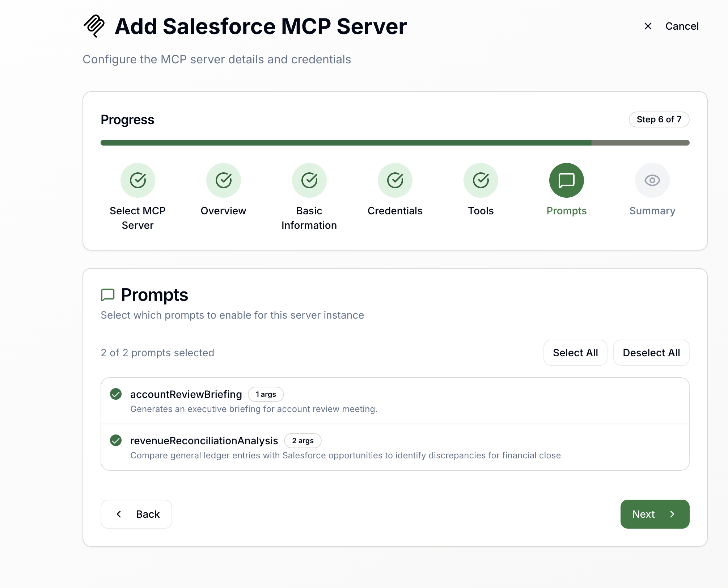This screenshot has height=588, width=728.
Task: Go to the Summary step label
Action: click(x=652, y=211)
